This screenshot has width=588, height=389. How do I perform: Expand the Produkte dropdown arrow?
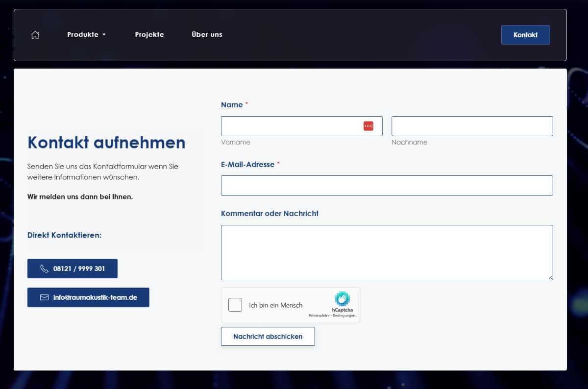[104, 35]
